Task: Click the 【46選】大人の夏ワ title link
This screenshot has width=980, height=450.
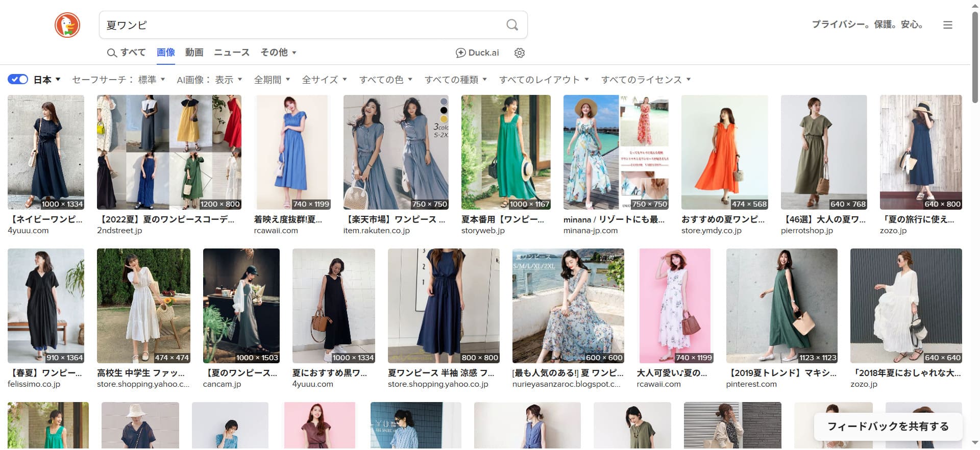Action: click(823, 219)
